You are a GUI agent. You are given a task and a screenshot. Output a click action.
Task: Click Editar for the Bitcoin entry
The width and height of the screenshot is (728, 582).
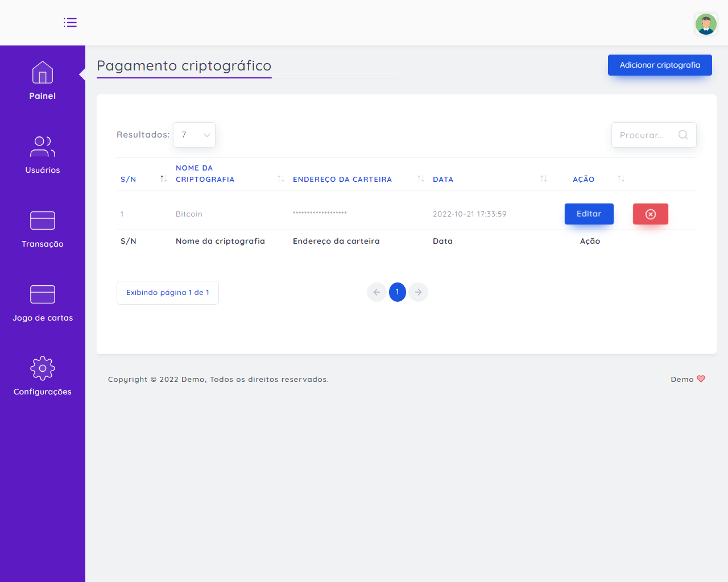pos(589,214)
